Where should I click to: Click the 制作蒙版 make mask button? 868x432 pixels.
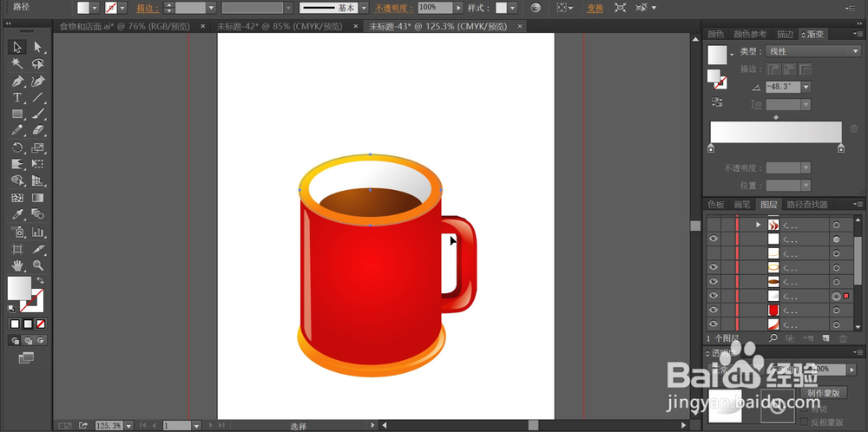[x=824, y=393]
